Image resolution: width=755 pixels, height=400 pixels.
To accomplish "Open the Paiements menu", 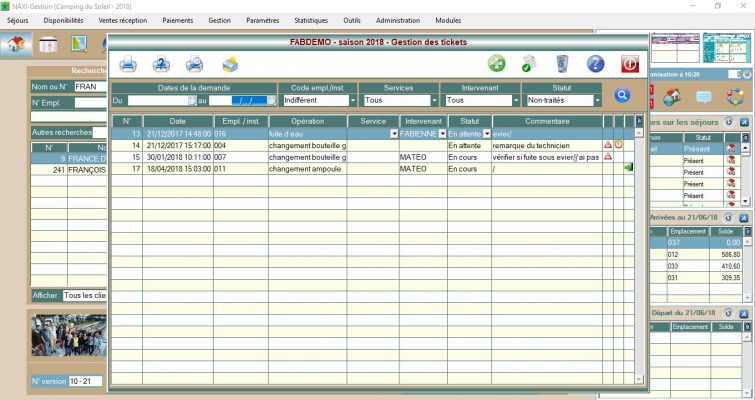I will pyautogui.click(x=178, y=20).
